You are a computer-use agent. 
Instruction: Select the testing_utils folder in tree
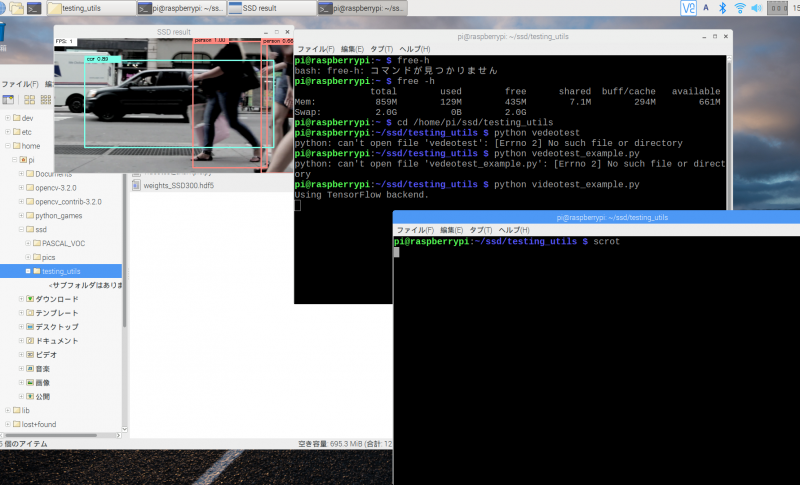[61, 271]
